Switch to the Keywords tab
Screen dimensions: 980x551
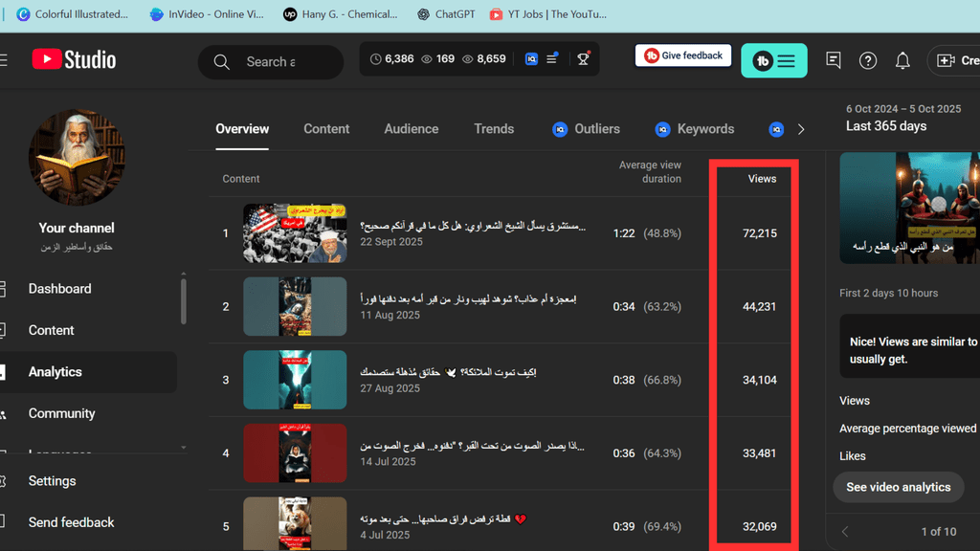click(x=695, y=129)
